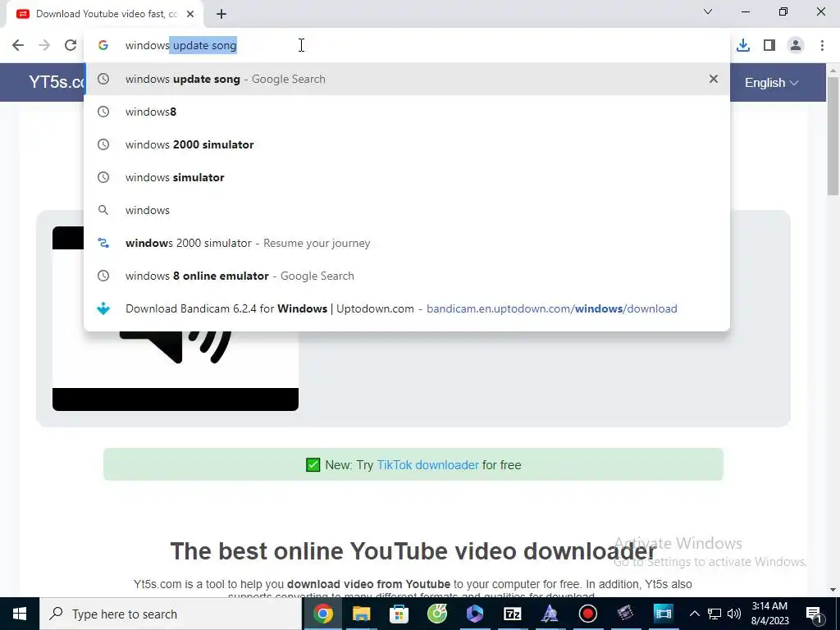
Task: Click the Google G icon in address bar
Action: pos(103,46)
